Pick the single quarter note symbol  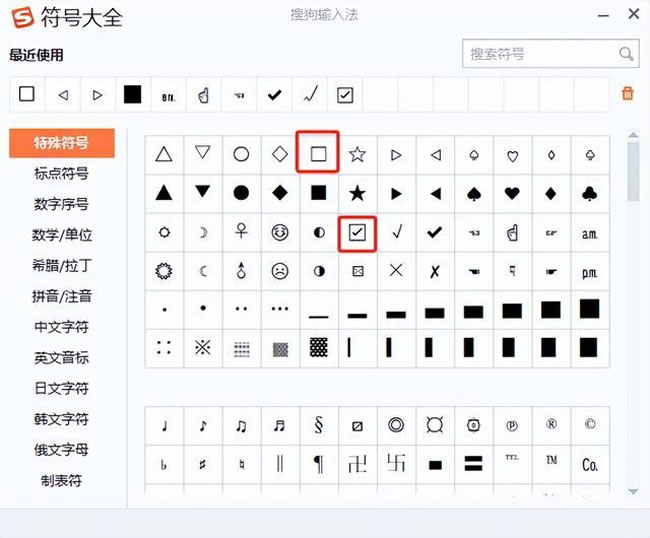click(x=164, y=425)
